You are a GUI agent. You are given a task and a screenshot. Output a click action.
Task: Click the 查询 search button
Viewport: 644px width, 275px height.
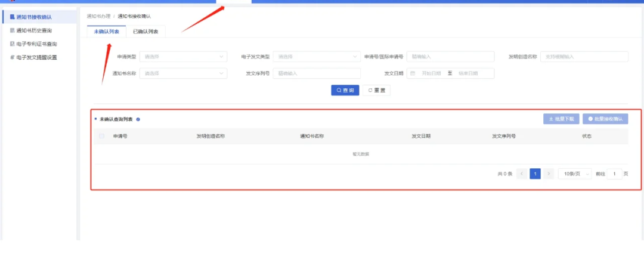pos(345,91)
